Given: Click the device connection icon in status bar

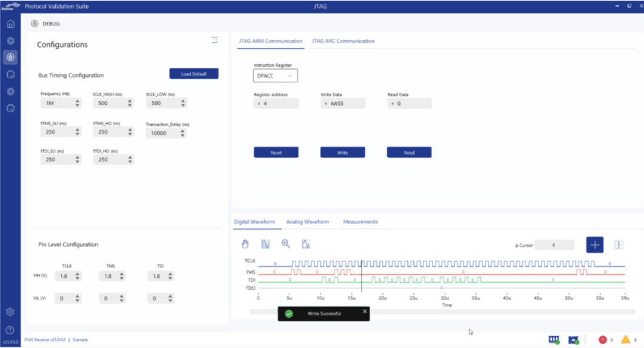Looking at the screenshot, I should pos(554,340).
